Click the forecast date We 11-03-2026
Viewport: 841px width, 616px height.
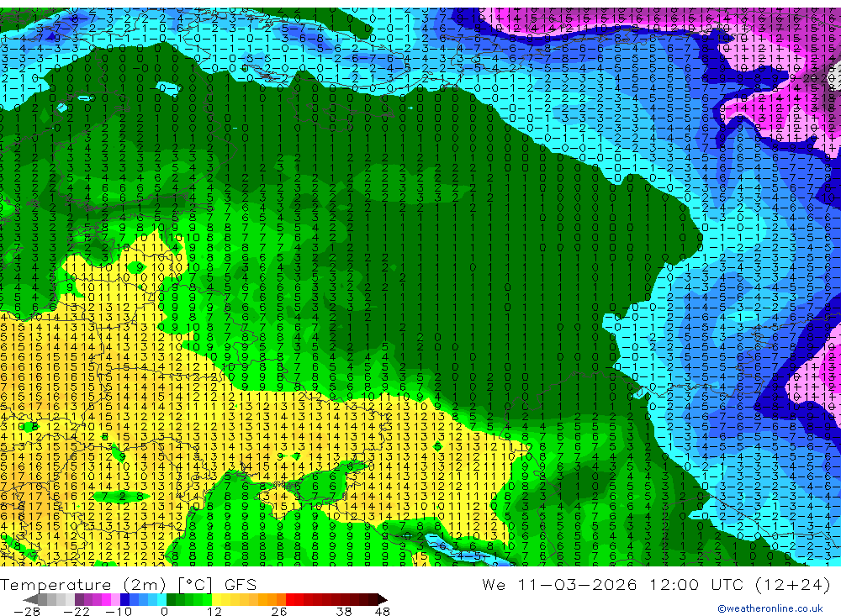559,584
